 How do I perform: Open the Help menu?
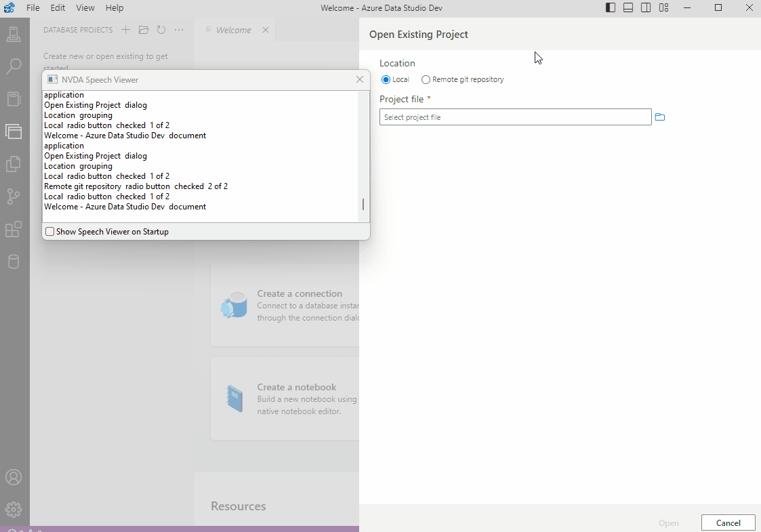tap(115, 7)
